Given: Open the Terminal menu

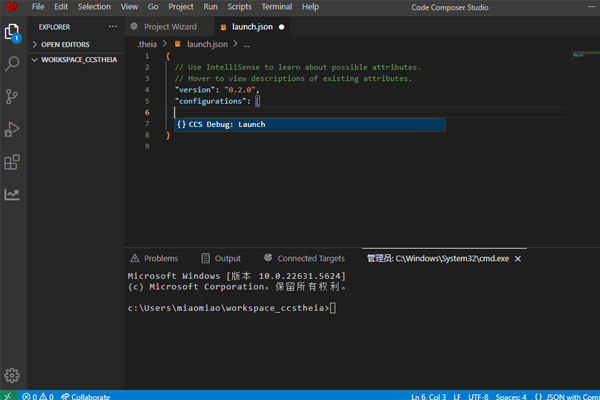Looking at the screenshot, I should point(277,7).
